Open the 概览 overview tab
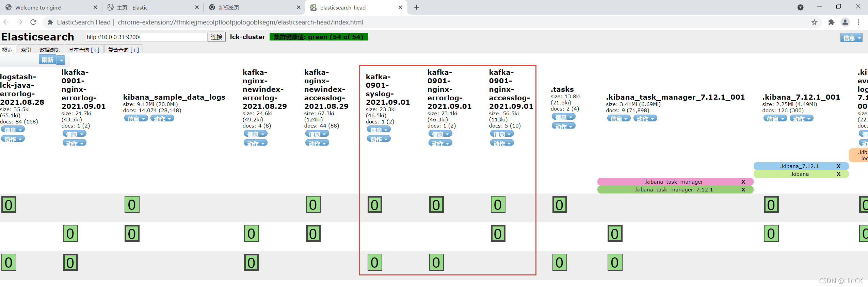Screen dimensions: 868x287 (x=7, y=50)
